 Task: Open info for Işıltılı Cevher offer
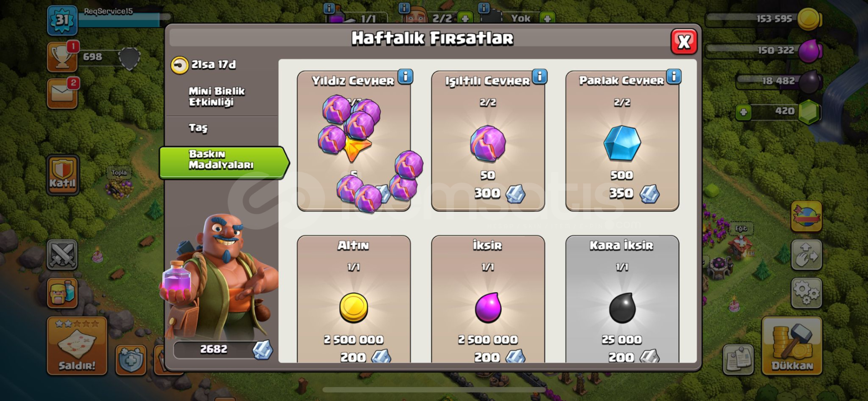tap(540, 76)
